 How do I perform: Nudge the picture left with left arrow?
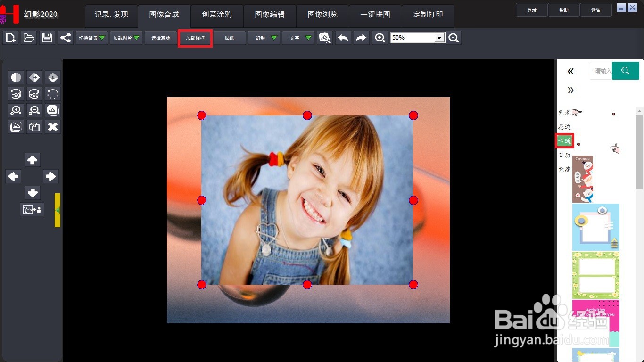tap(13, 176)
